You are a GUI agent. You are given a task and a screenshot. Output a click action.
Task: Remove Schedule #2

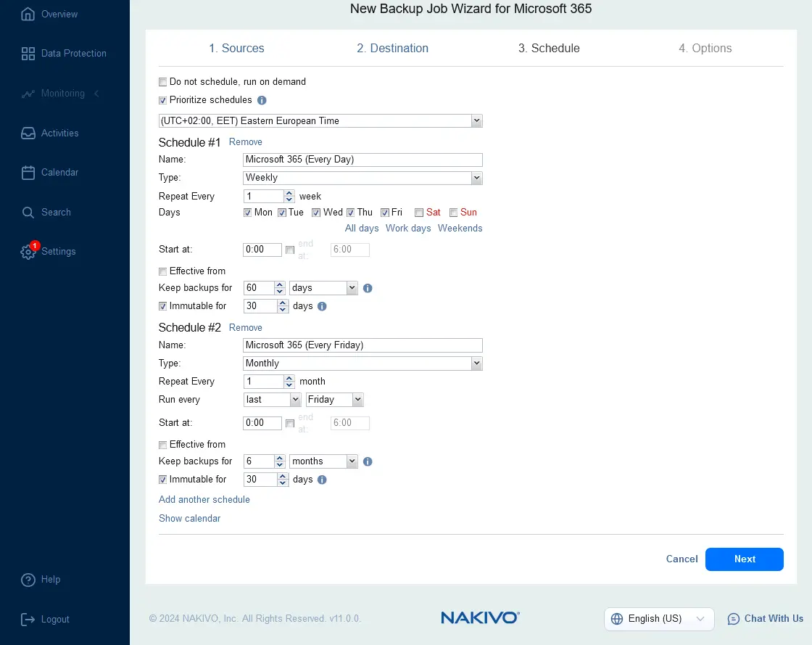pyautogui.click(x=246, y=327)
